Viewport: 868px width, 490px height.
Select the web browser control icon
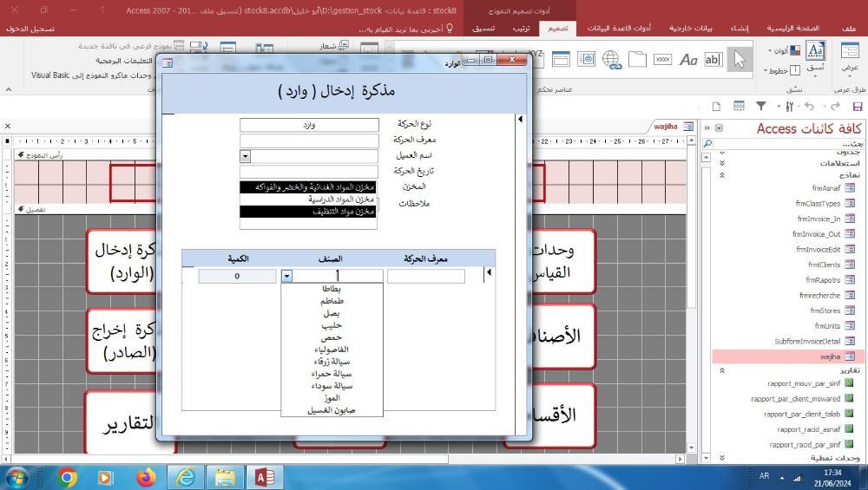[586, 59]
